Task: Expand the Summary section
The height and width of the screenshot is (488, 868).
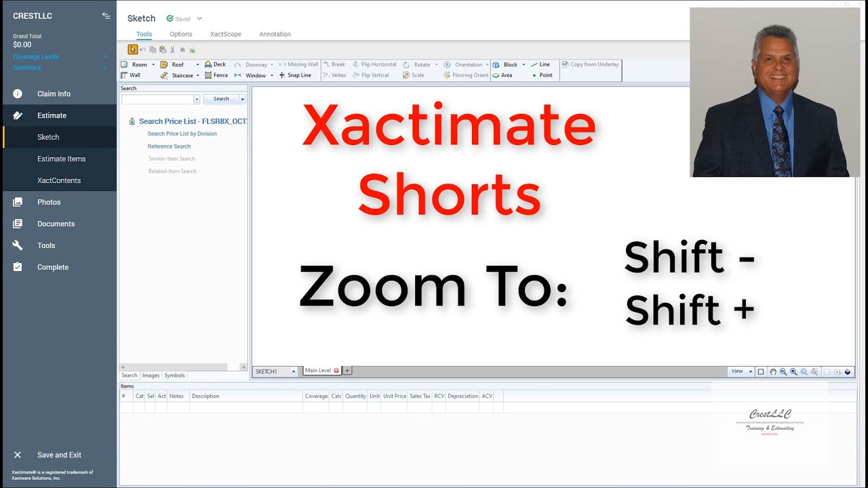Action: (x=105, y=68)
